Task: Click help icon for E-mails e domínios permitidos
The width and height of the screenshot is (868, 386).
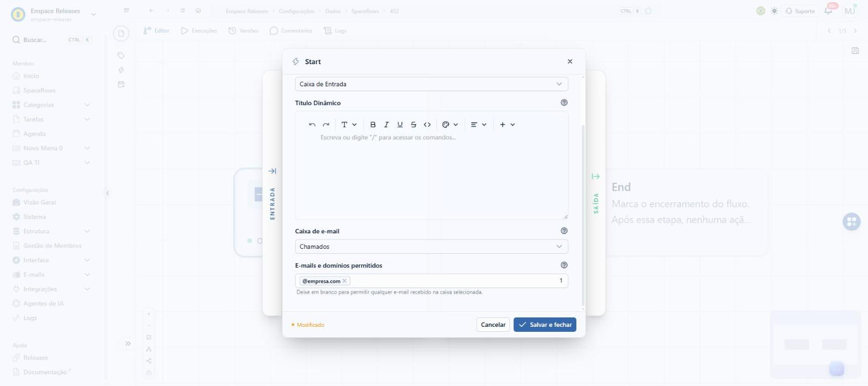Action: (x=564, y=265)
